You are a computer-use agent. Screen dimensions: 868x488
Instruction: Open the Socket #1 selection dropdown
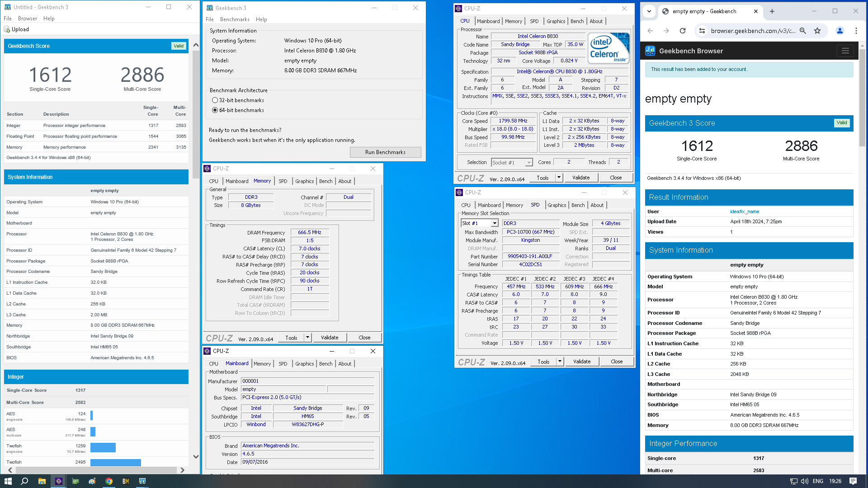(x=512, y=162)
